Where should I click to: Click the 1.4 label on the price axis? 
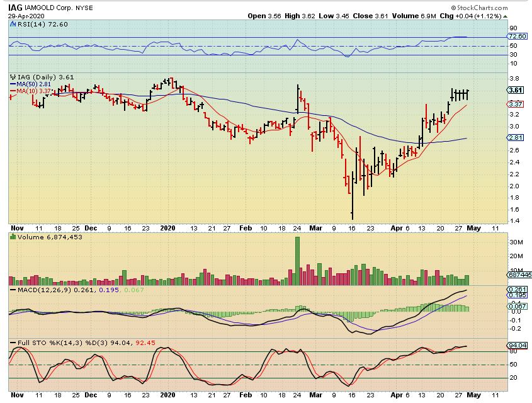[514, 221]
